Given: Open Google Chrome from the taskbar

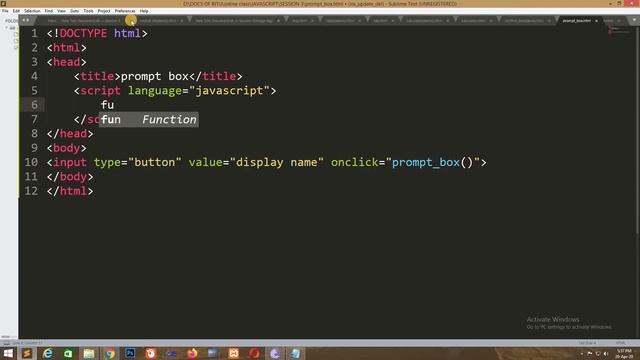Looking at the screenshot, I should pos(109,353).
